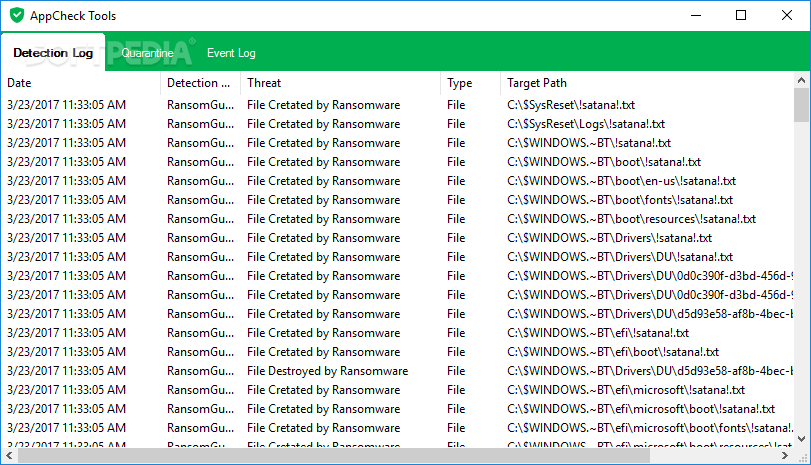Screen dimensions: 811x465
Task: Click the File Destroyed by Ransomware threat
Action: 327,371
